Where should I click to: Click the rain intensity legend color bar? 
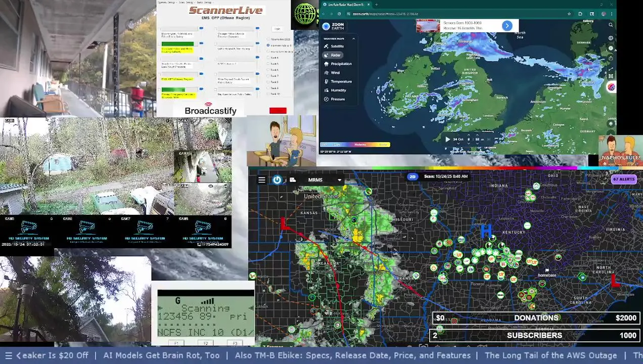point(356,145)
